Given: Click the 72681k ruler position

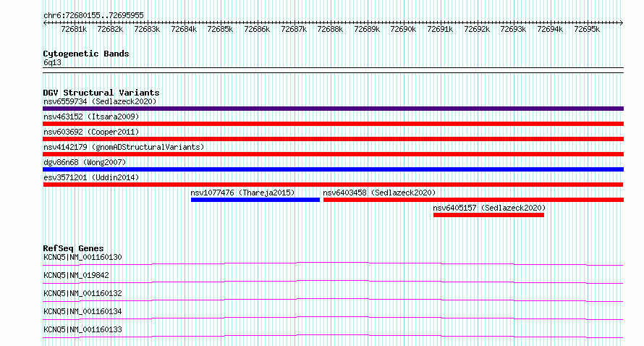Looking at the screenshot, I should (x=74, y=29).
